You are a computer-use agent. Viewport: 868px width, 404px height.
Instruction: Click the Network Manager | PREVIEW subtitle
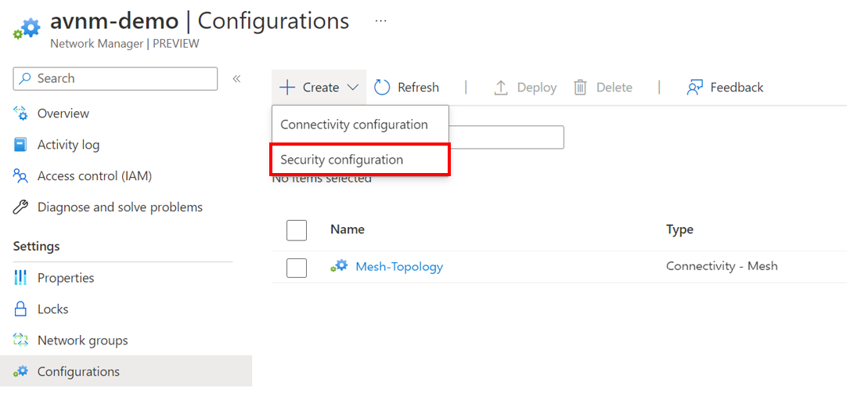124,44
